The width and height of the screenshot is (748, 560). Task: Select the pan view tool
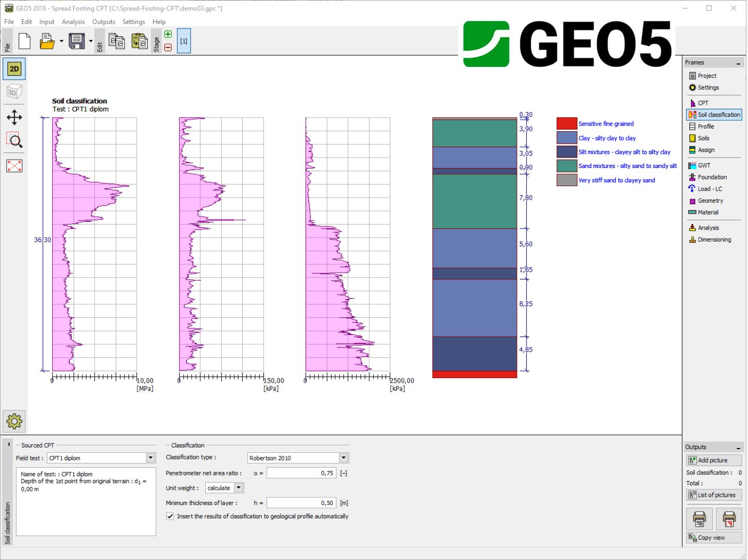[14, 117]
